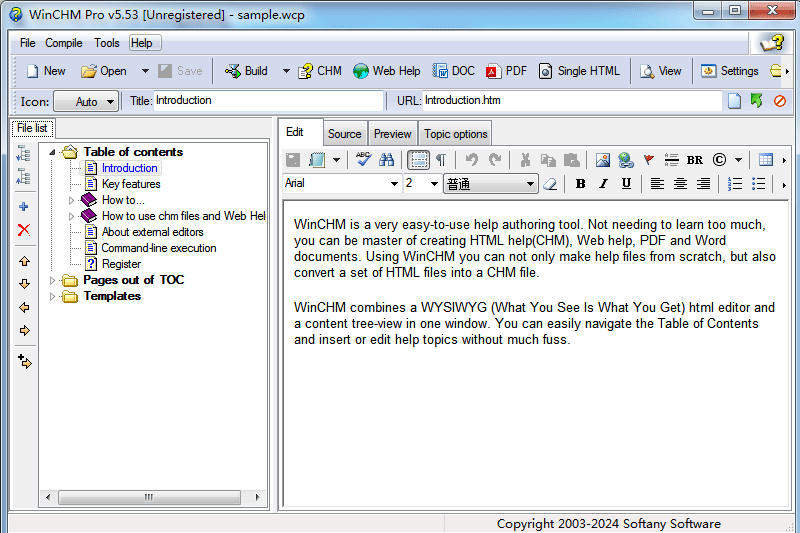Generate Single HTML output
This screenshot has height=533, width=800.
pos(579,71)
